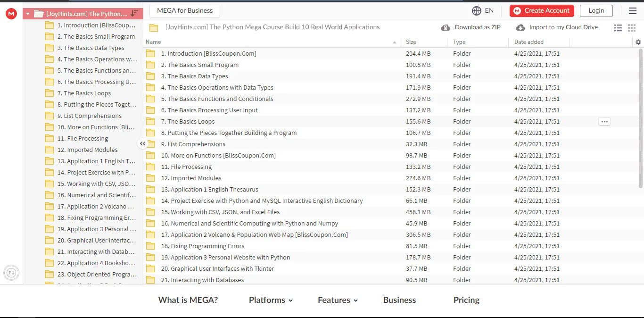Viewport: 644px width, 318px height.
Task: Click Import to my Cloud Drive
Action: point(557,27)
